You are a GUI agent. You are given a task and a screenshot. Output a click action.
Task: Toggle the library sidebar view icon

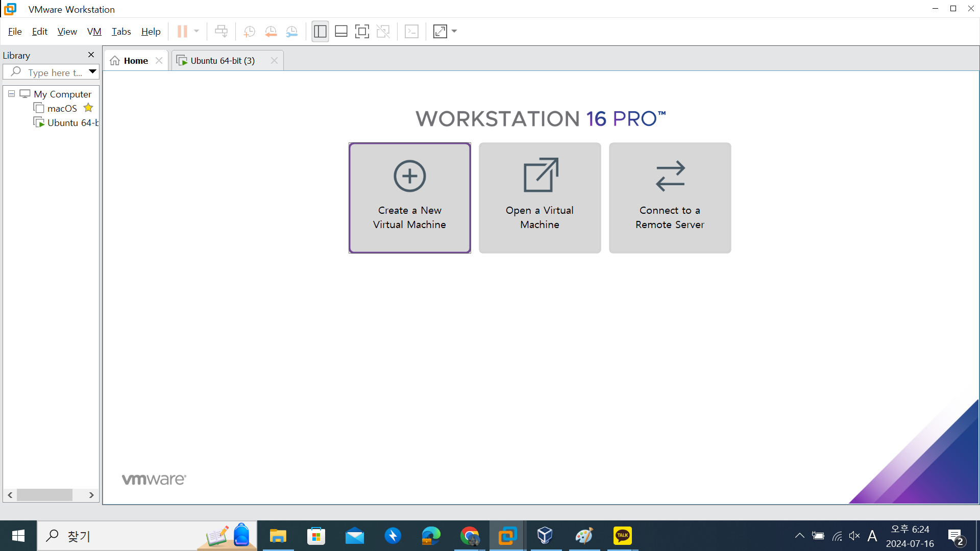pyautogui.click(x=320, y=32)
